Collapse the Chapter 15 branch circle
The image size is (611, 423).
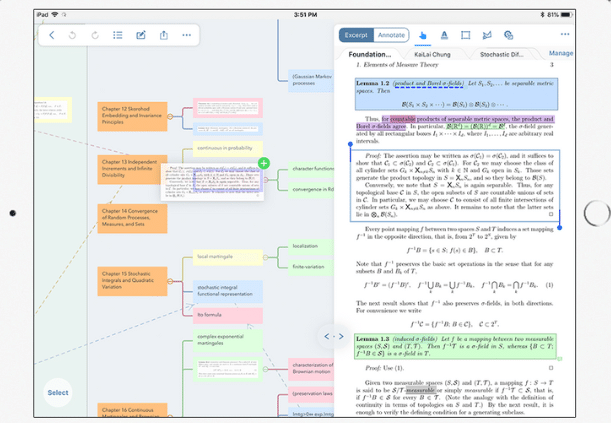170,281
